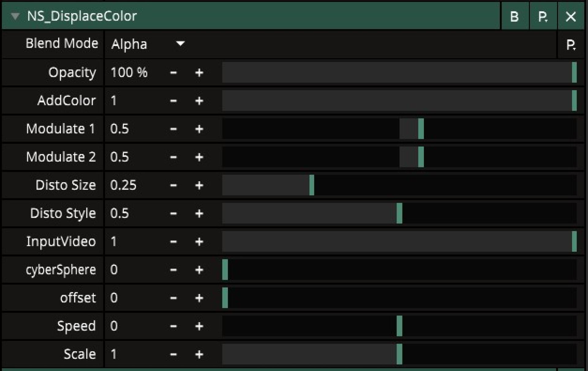Screen dimensions: 588x371
Task: Click the P button on Blend Mode row
Action: tap(571, 45)
